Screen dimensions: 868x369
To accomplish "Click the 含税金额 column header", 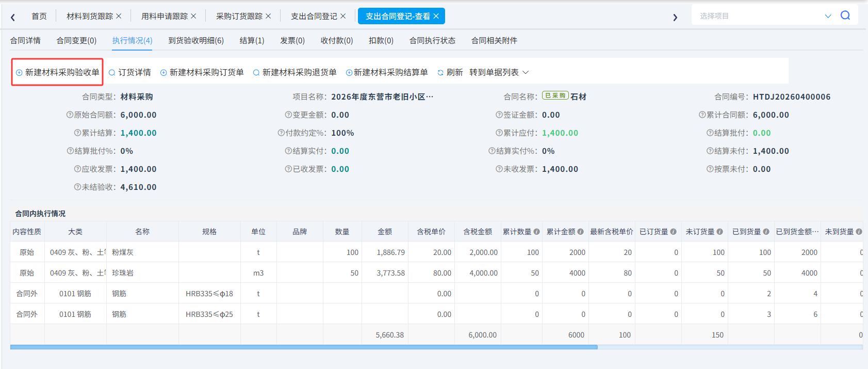I will (x=478, y=232).
